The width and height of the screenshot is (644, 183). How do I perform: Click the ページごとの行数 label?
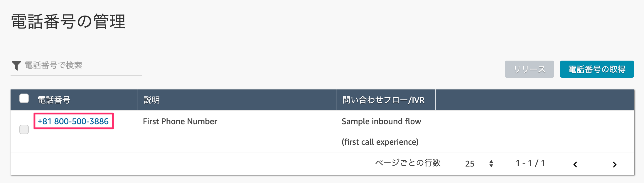[408, 163]
